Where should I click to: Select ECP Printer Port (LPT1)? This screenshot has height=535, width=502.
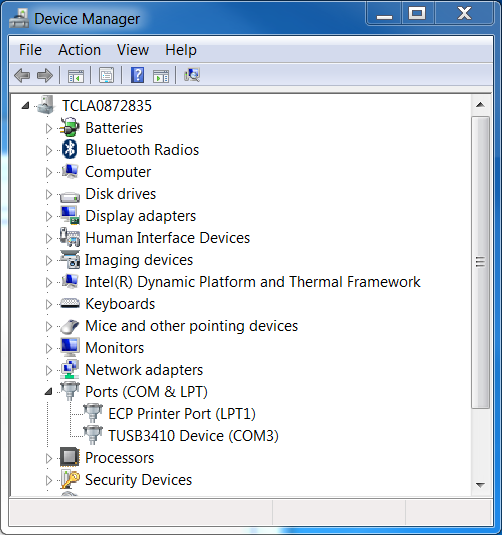point(182,414)
